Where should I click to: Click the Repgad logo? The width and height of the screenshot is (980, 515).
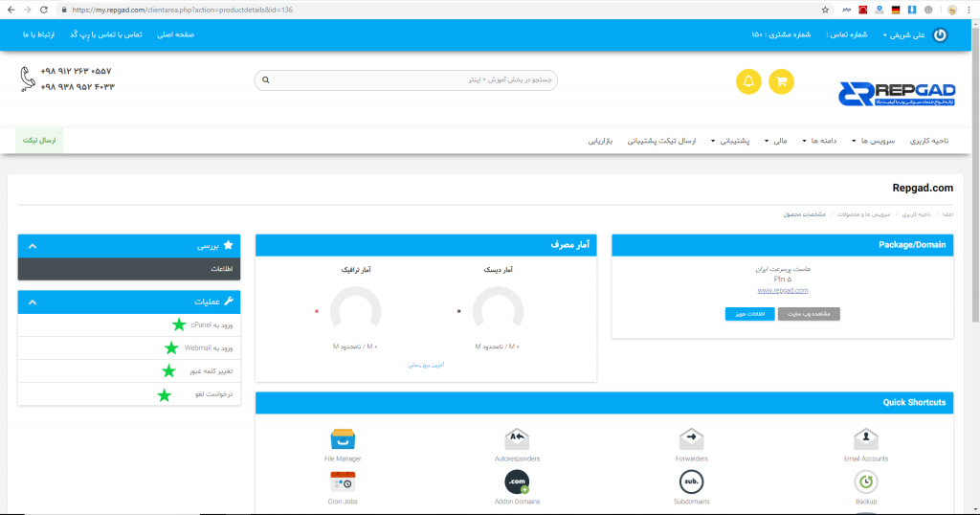coord(897,94)
